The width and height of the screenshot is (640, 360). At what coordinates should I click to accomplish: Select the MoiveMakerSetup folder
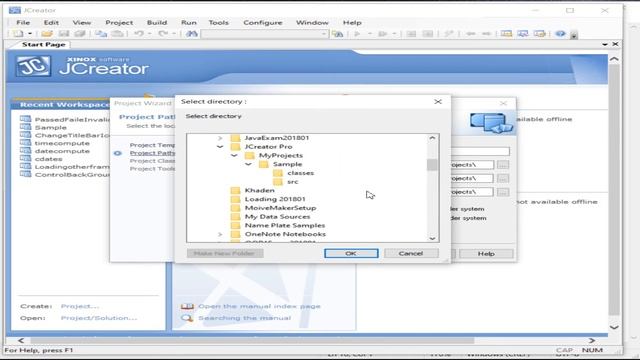pos(280,208)
